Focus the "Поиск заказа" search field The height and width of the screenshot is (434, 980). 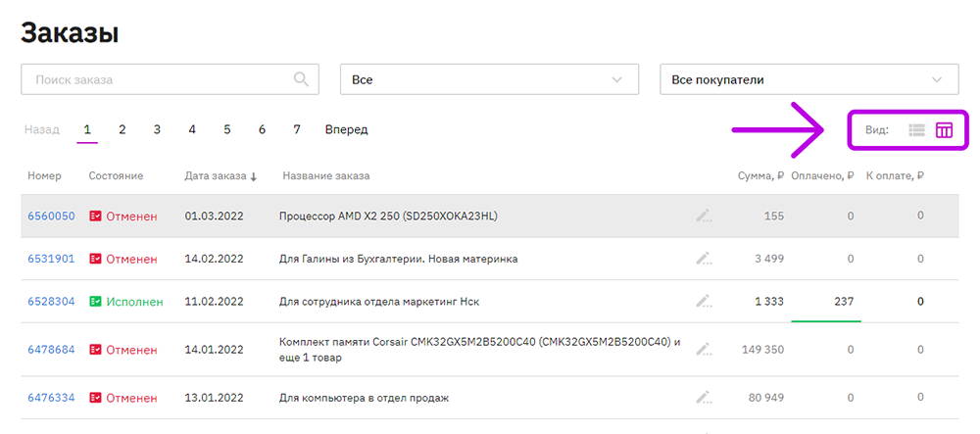tap(170, 79)
